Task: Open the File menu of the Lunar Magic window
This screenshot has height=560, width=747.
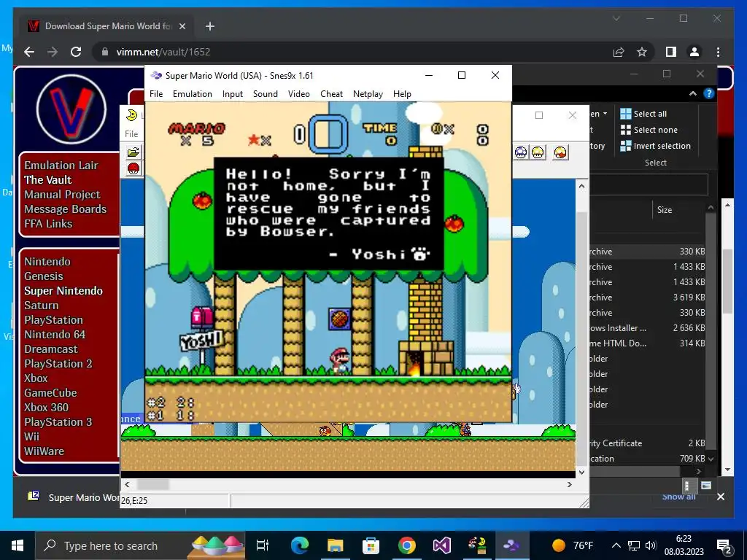Action: click(x=131, y=134)
